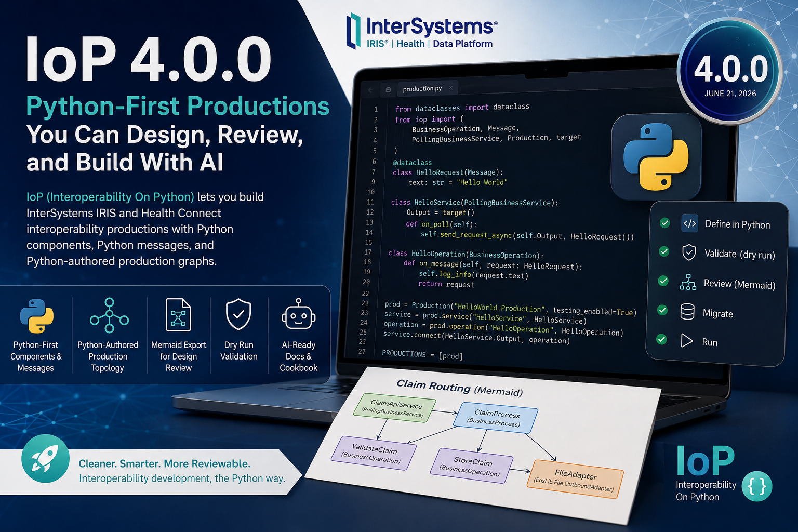Click the "class HelloService(PollingBusinessService):" code line
798x532 pixels.
coord(474,203)
